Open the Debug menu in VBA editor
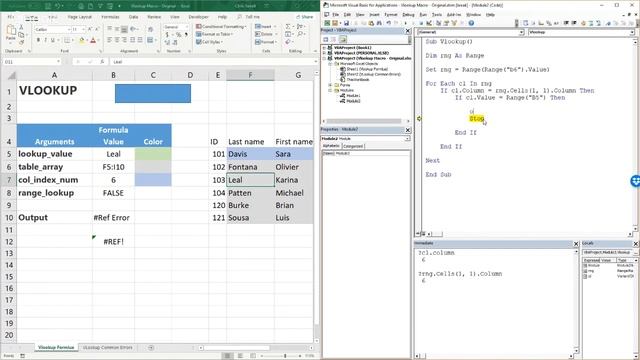This screenshot has width=640, height=360. pos(408,15)
